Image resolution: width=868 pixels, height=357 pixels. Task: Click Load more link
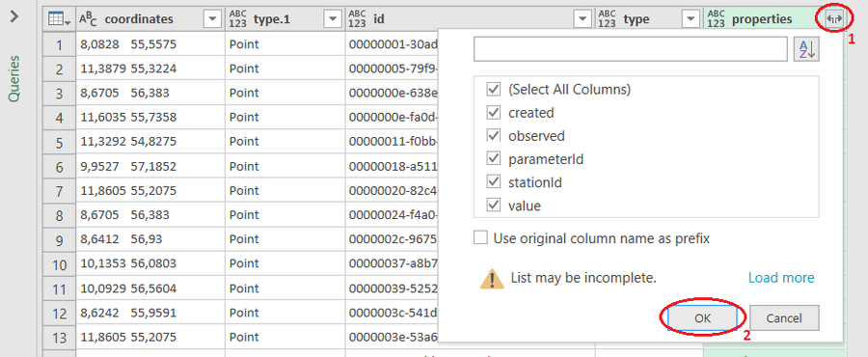pos(781,278)
